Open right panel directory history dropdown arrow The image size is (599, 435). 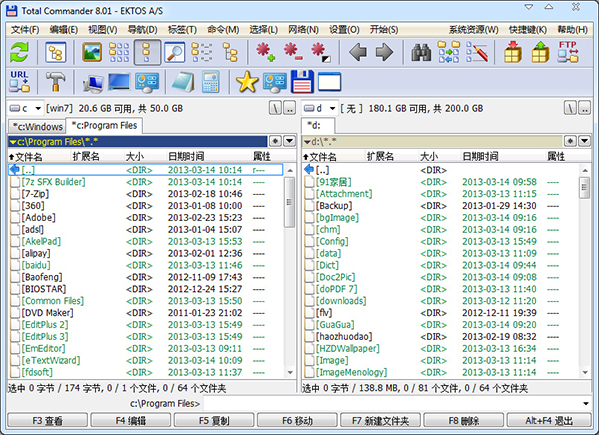(584, 142)
